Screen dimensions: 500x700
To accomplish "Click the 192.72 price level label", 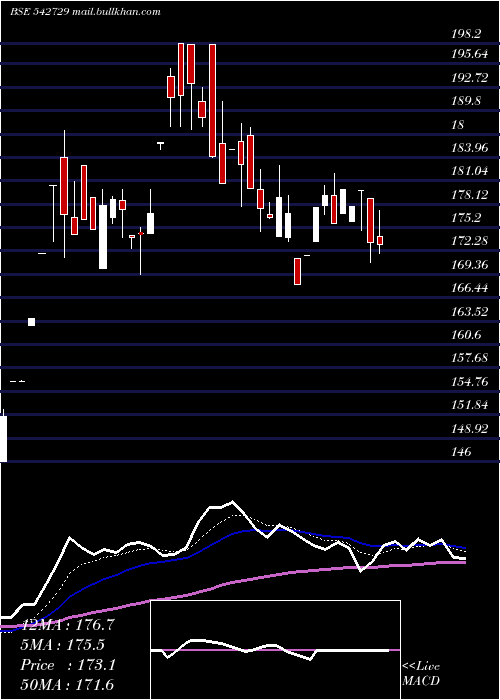I will [470, 78].
